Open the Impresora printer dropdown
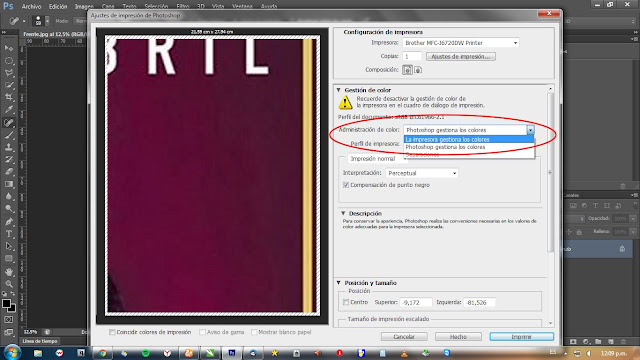This screenshot has width=640, height=360. [461, 43]
